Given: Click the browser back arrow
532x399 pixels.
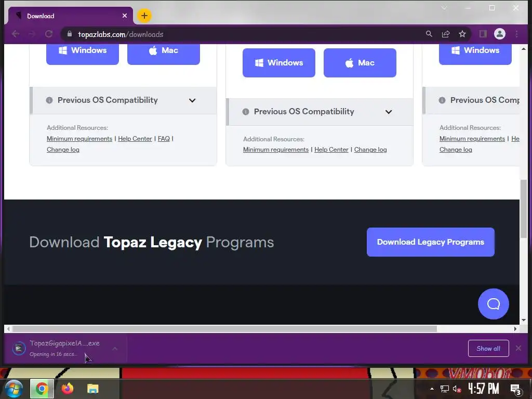Looking at the screenshot, I should [x=16, y=34].
